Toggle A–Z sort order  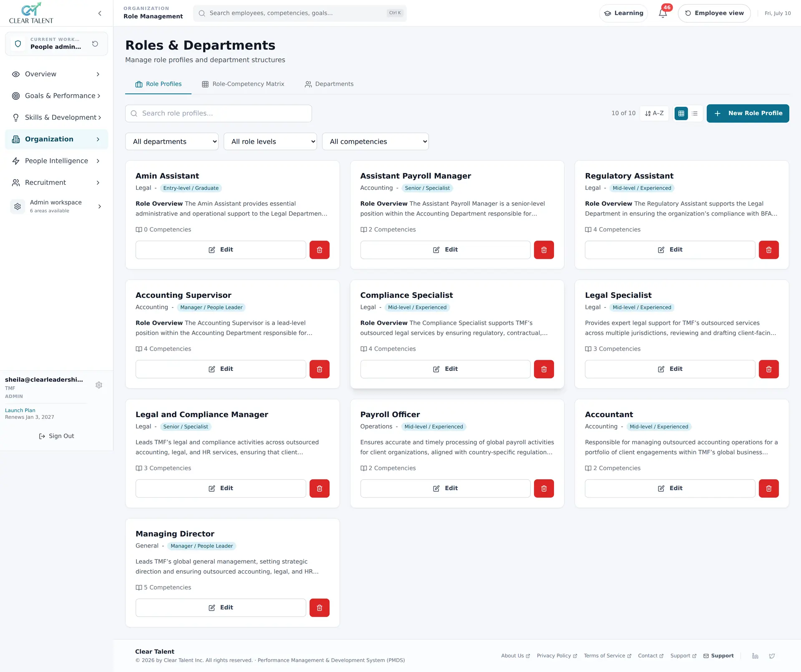click(654, 113)
